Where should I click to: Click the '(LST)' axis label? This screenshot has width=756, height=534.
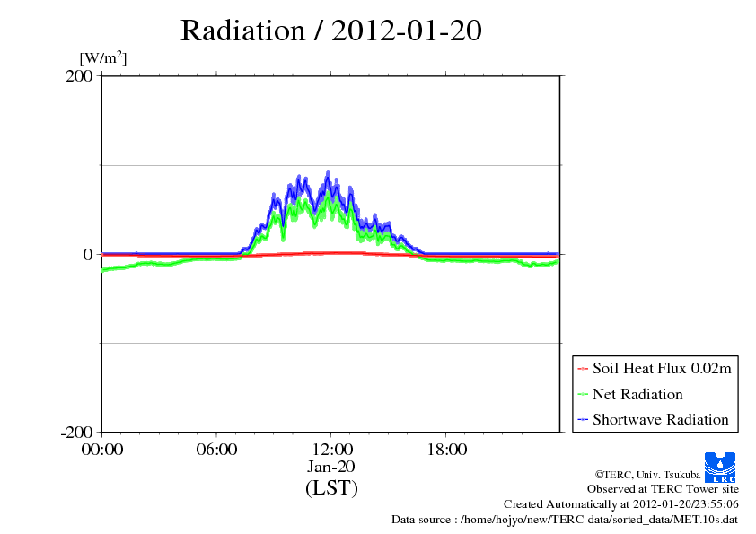331,487
